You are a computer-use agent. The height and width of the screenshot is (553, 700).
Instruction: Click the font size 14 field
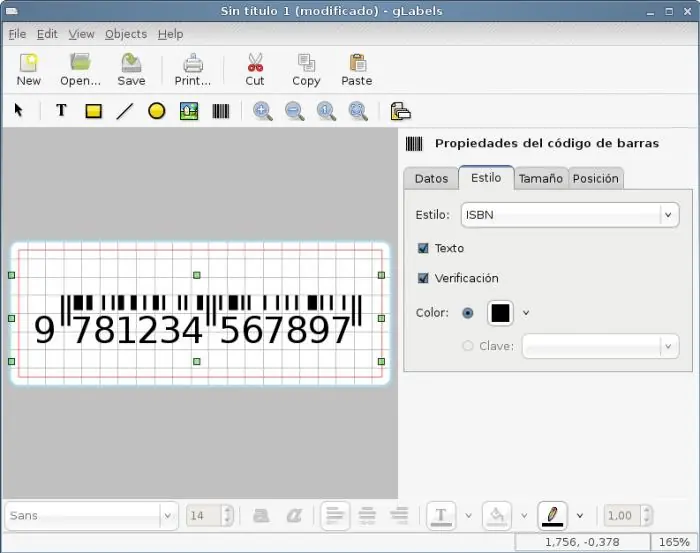pyautogui.click(x=204, y=516)
